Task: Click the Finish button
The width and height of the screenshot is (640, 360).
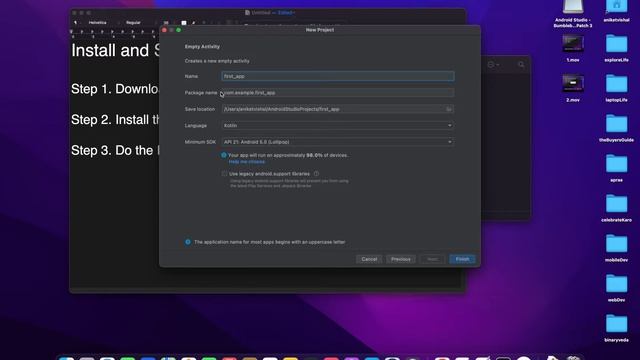Action: click(462, 259)
